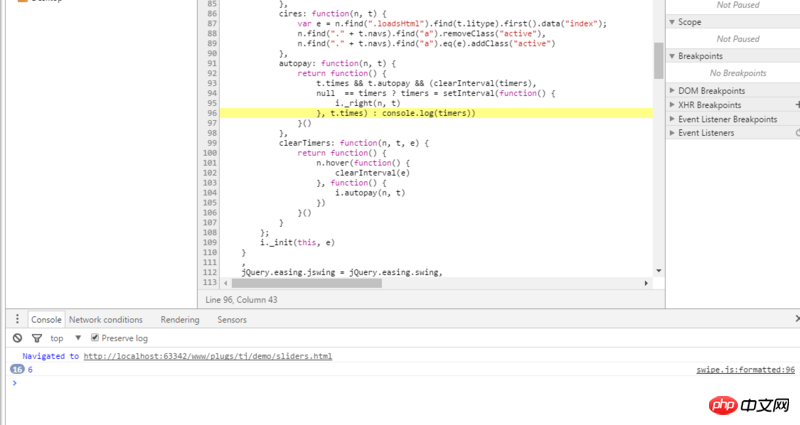Click 'Line 96, Column 43' status text

[241, 299]
